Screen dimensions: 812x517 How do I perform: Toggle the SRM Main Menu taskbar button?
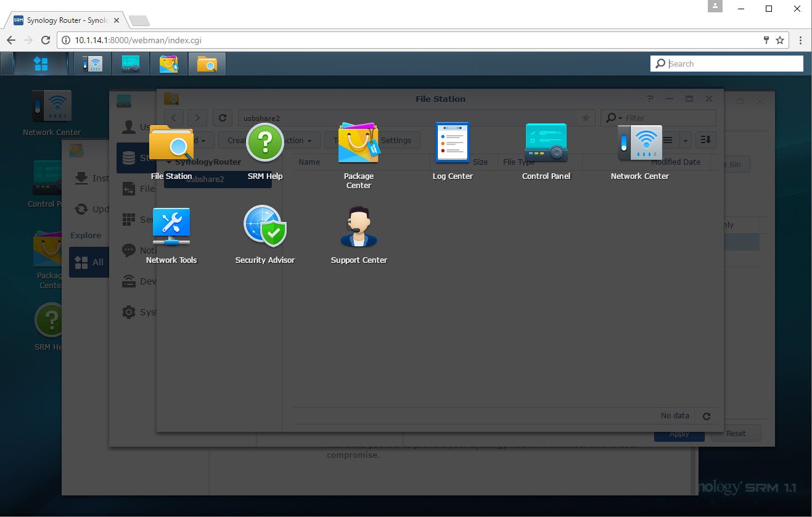pos(41,64)
